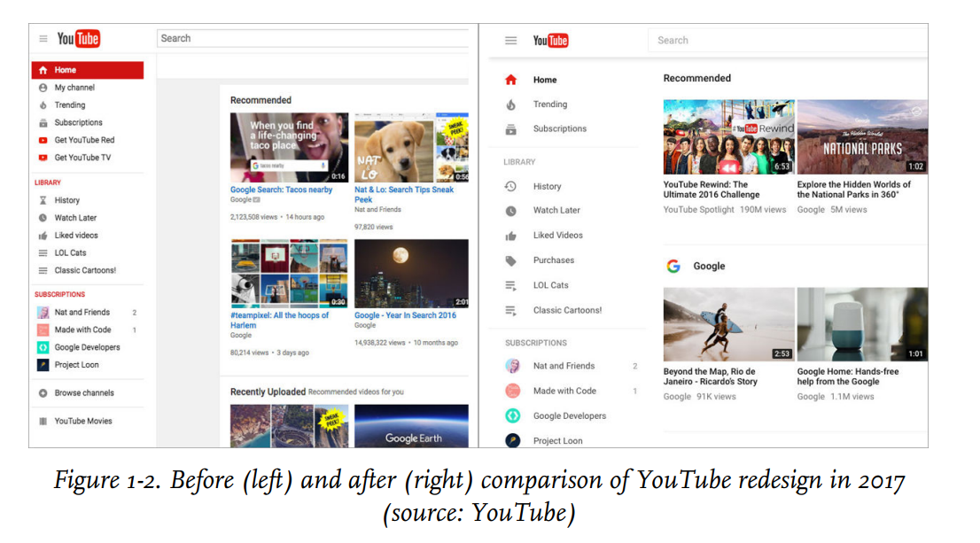Click History hourglass icon in old layout

(x=43, y=200)
